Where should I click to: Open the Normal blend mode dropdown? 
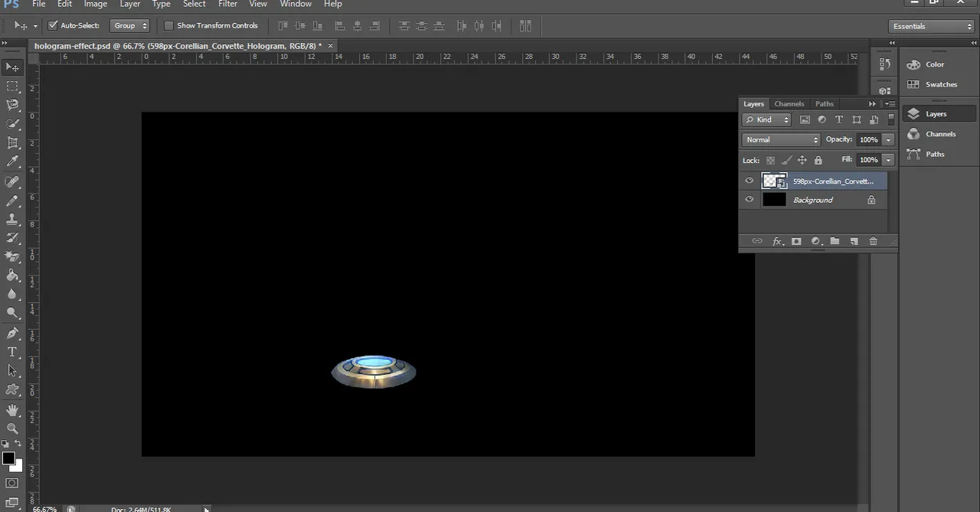point(781,139)
